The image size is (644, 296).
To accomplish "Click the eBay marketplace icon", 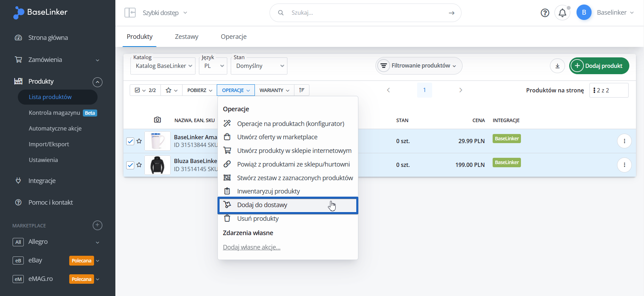I will (18, 261).
